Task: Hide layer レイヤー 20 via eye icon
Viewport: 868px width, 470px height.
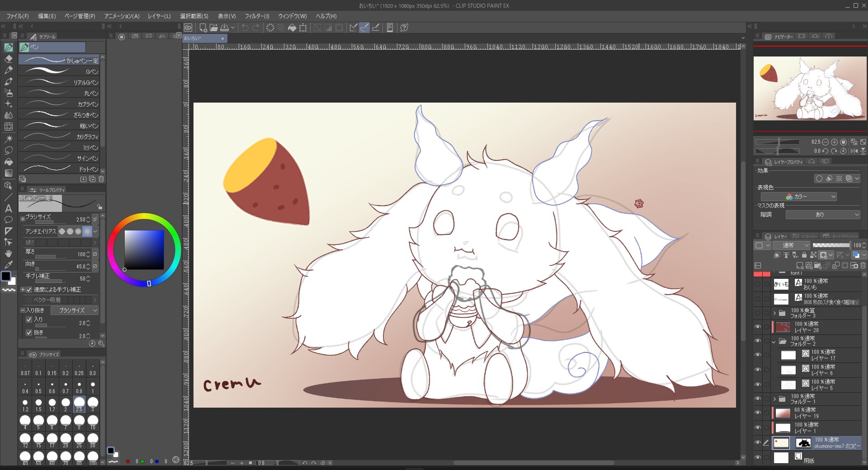Action: coord(758,327)
